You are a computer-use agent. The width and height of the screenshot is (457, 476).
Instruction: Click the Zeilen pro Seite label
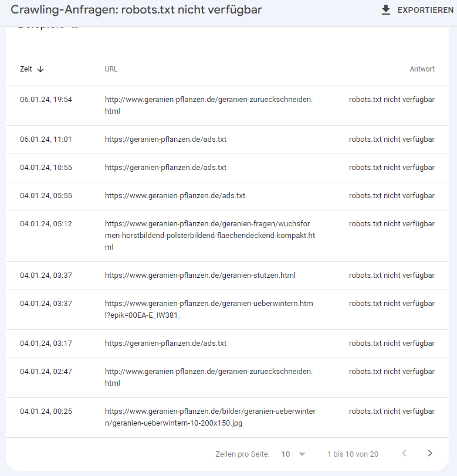(x=242, y=454)
